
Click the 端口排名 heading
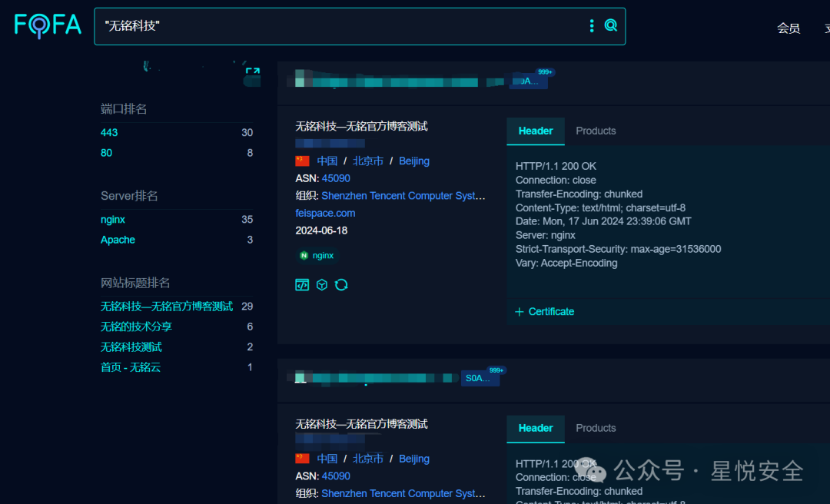pyautogui.click(x=123, y=108)
